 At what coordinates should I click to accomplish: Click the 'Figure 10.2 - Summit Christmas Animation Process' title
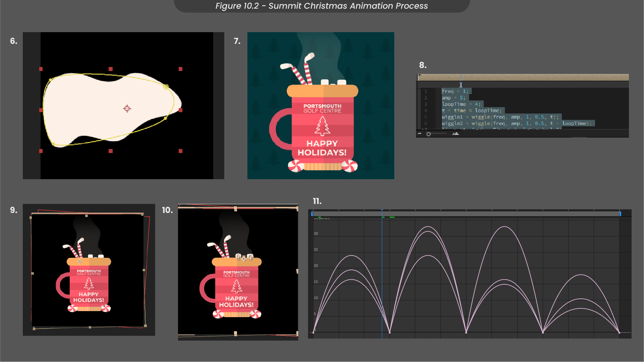pyautogui.click(x=321, y=6)
